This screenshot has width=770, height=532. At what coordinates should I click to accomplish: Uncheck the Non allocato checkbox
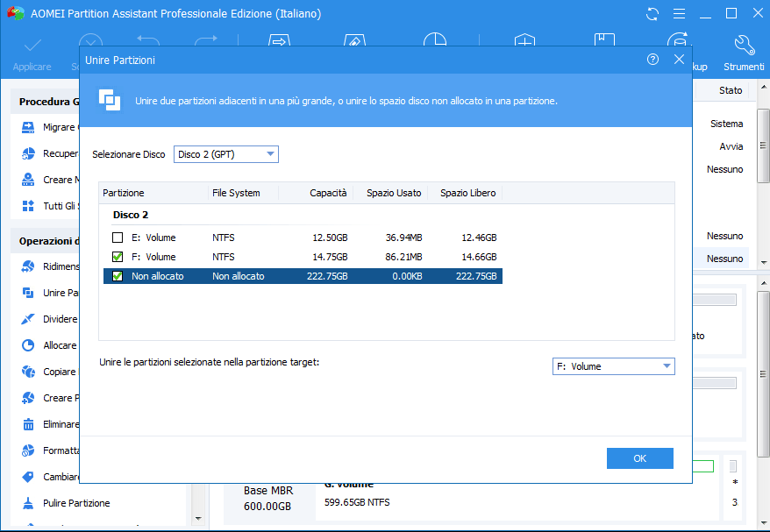(x=118, y=276)
